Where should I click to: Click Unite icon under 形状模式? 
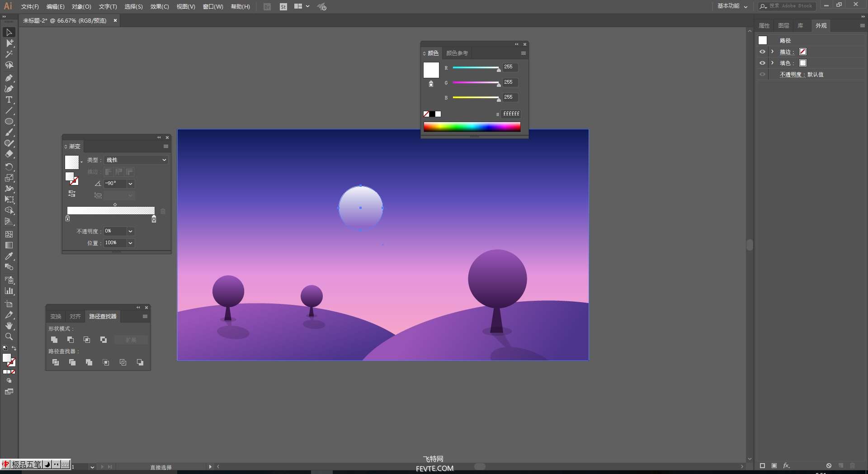(x=54, y=340)
